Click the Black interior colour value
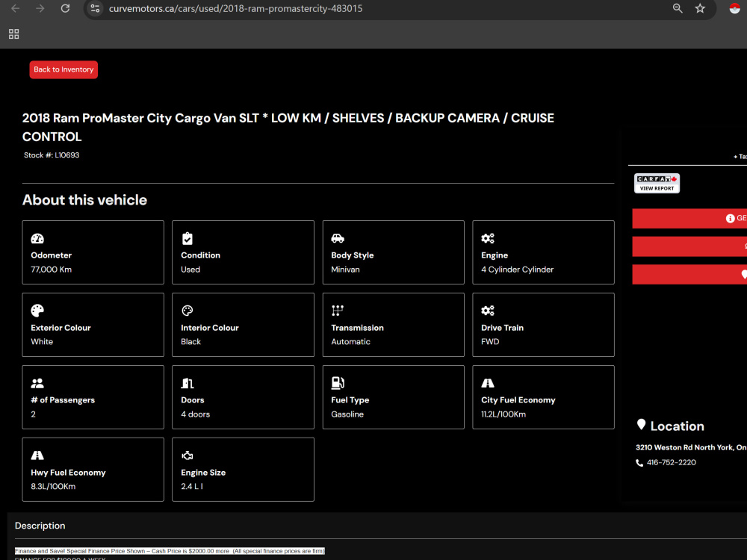The height and width of the screenshot is (560, 747). [190, 342]
